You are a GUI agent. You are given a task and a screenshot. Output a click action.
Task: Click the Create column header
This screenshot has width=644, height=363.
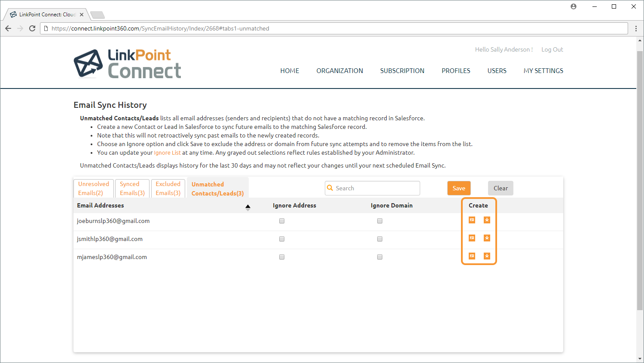point(478,205)
